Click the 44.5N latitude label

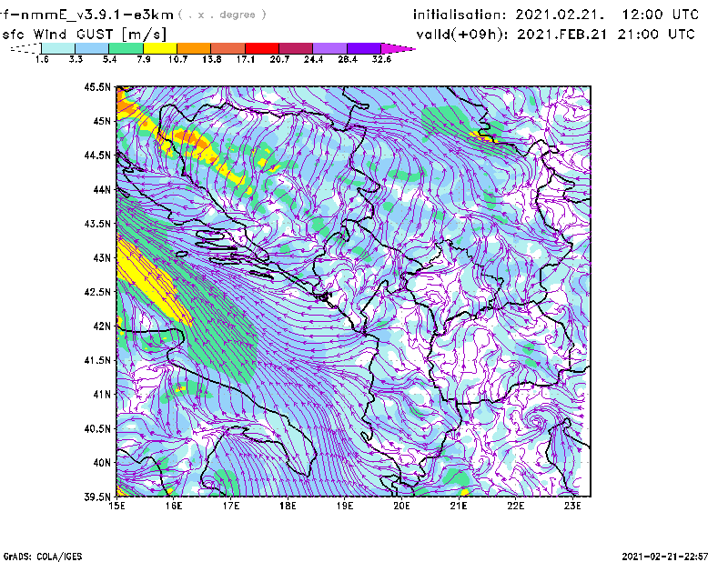pos(97,156)
